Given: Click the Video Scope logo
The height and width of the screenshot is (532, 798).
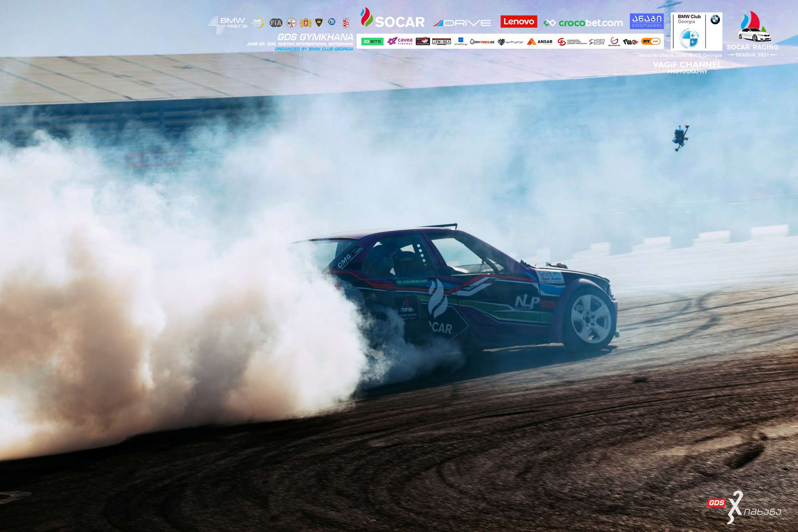Looking at the screenshot, I should coord(597,42).
